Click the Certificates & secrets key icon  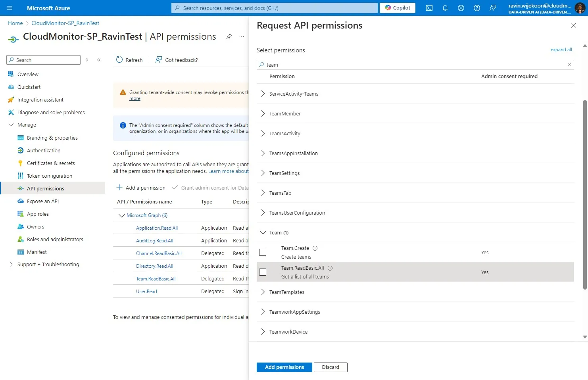[x=21, y=163]
